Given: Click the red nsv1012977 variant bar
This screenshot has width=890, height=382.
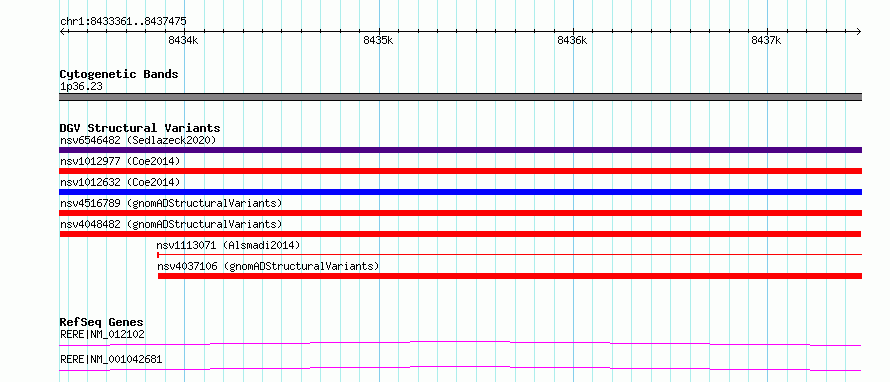Looking at the screenshot, I should (460, 171).
